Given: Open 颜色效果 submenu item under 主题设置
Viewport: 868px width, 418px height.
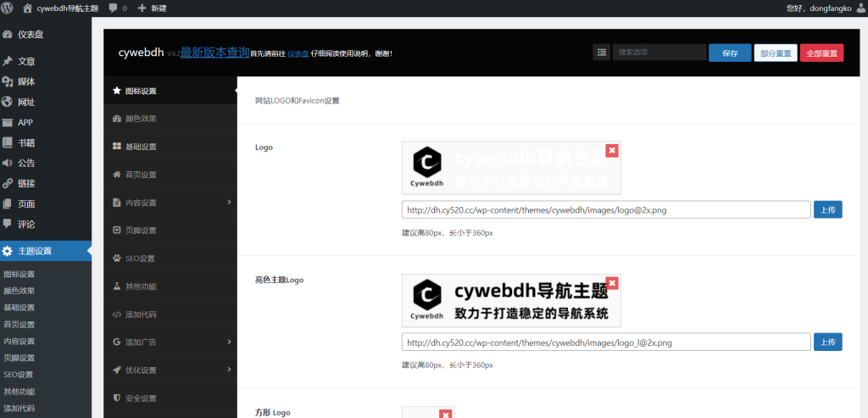Looking at the screenshot, I should 19,291.
